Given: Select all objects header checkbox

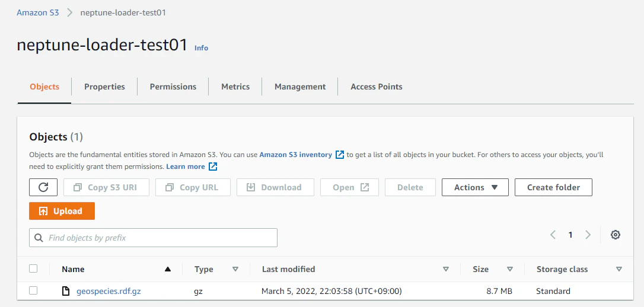Looking at the screenshot, I should (33, 268).
